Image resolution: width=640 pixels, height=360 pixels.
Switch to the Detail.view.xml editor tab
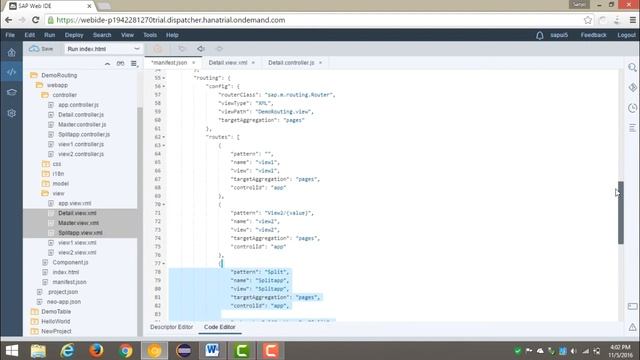pos(228,62)
